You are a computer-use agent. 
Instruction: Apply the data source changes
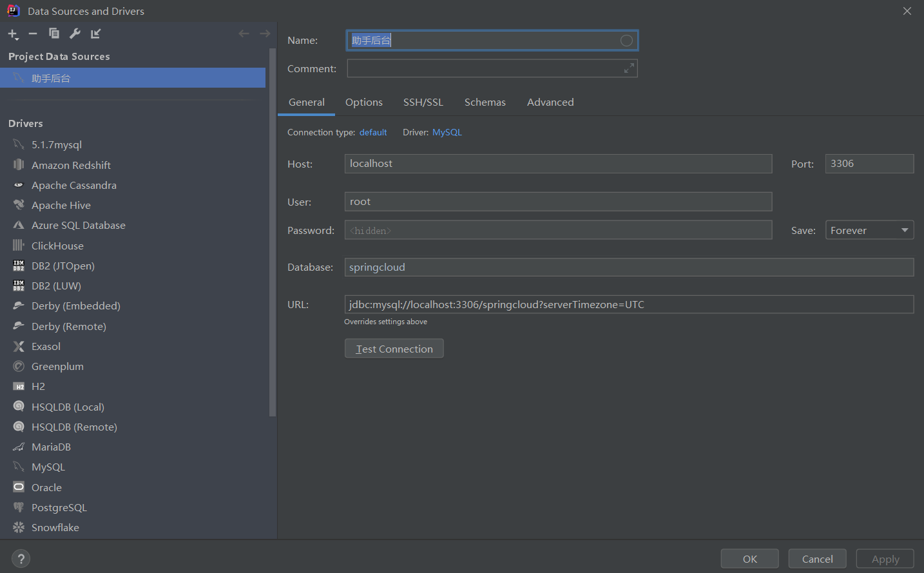[x=885, y=558]
